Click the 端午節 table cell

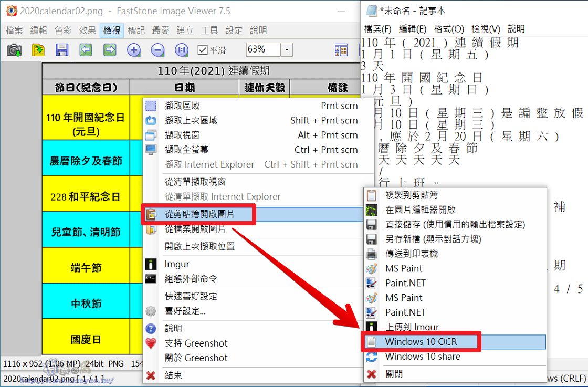[x=86, y=265]
